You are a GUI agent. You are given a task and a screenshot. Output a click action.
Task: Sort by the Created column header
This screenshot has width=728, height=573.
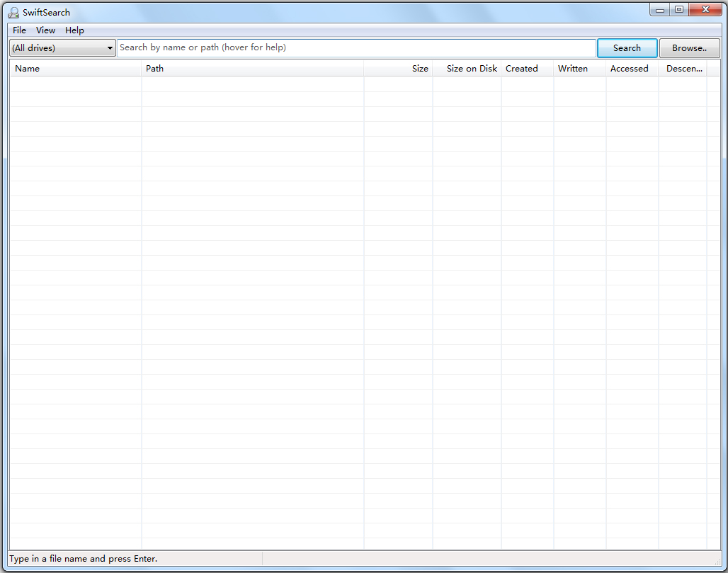pyautogui.click(x=528, y=68)
